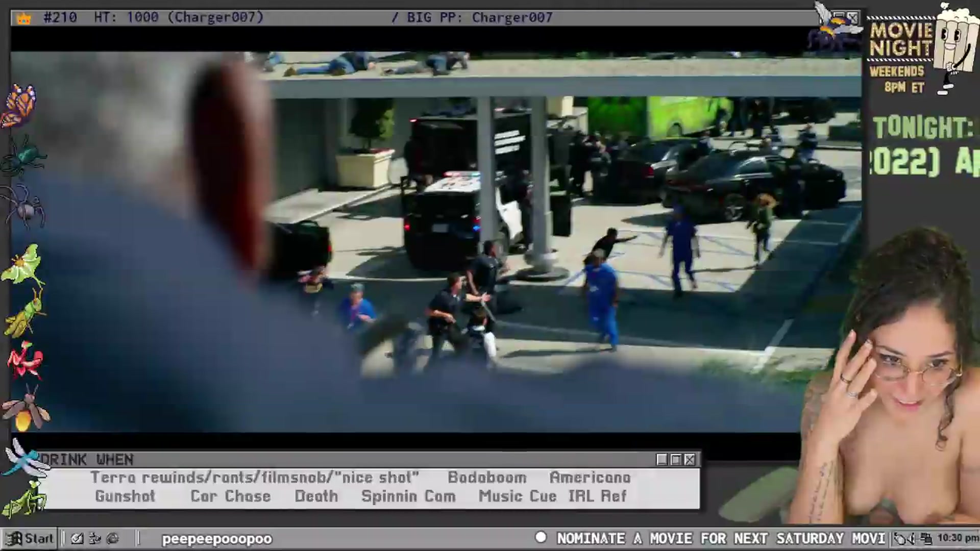Click the 'WEEKENDS 8PM ET' schedule text
980x551 pixels.
pyautogui.click(x=897, y=79)
